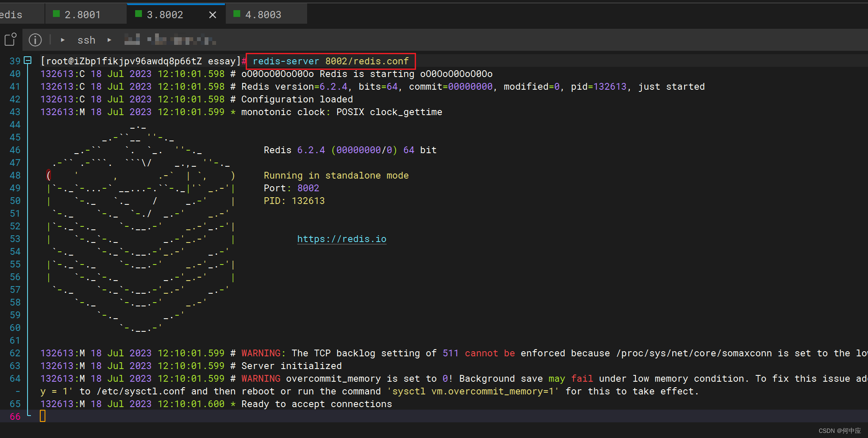
Task: Close the 3.8002 tab
Action: [x=213, y=15]
